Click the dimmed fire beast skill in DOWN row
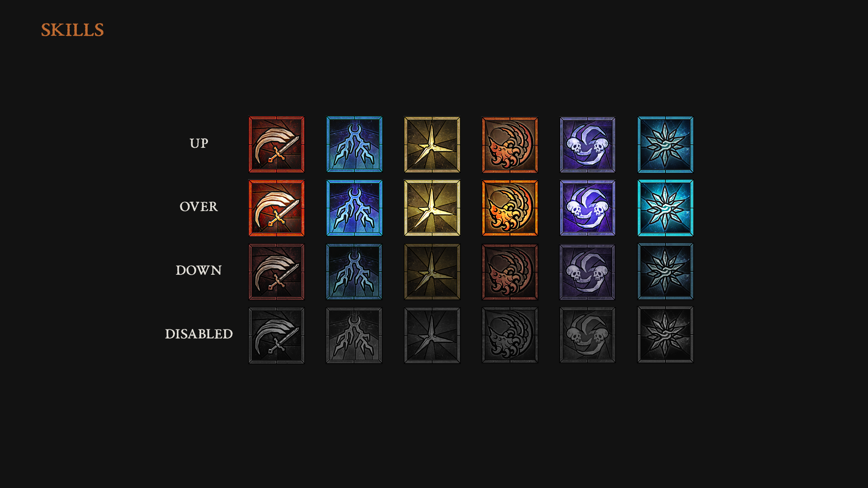Viewport: 868px width, 488px height. click(510, 272)
